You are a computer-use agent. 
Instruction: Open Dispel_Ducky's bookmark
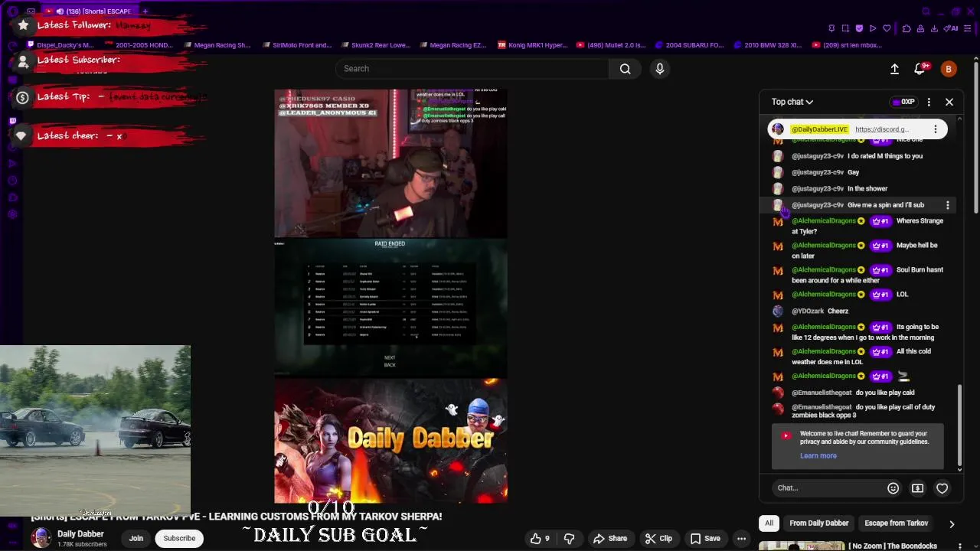[x=59, y=45]
